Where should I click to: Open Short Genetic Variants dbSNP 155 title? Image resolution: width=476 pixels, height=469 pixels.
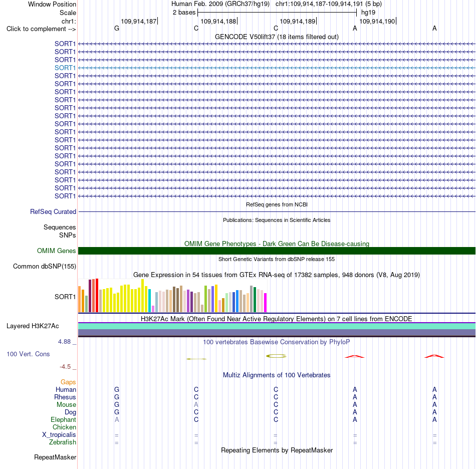point(277,259)
